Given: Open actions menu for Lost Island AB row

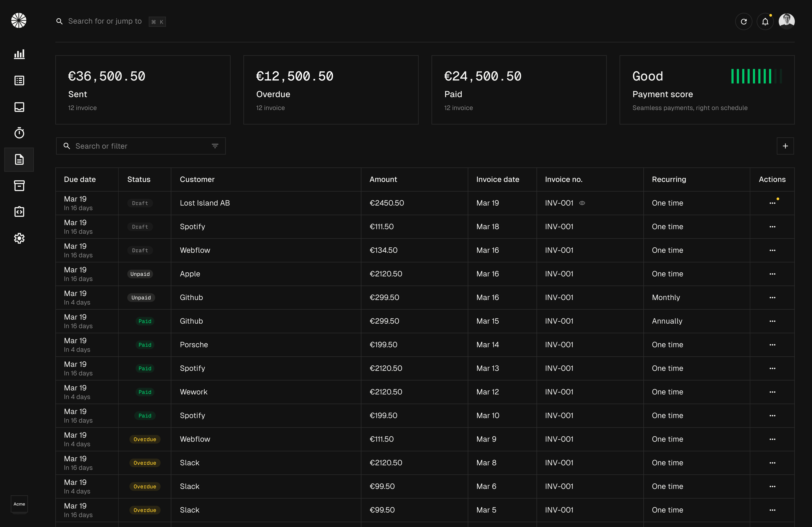Looking at the screenshot, I should pyautogui.click(x=772, y=203).
